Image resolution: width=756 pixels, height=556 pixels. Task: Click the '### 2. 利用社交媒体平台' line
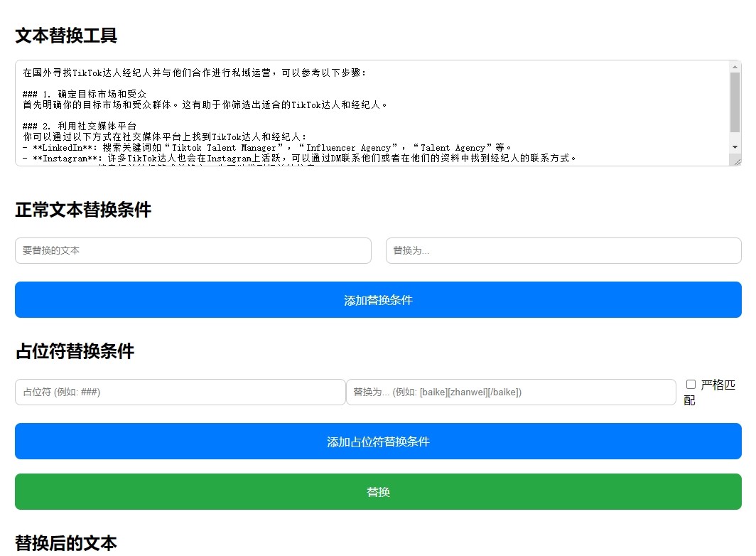click(80, 126)
